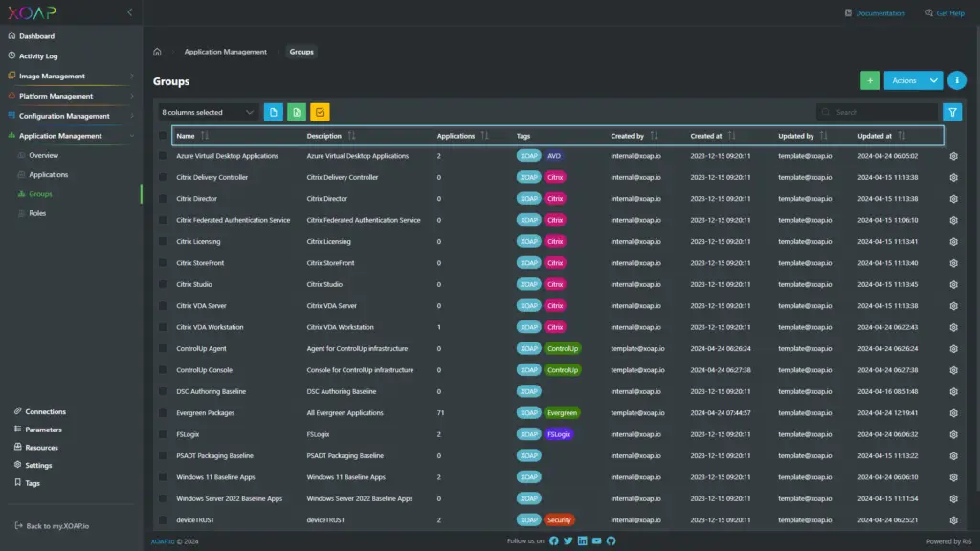Check the Citrix VDA Workstation row checkbox
Screen dimensions: 980x551
click(x=163, y=327)
